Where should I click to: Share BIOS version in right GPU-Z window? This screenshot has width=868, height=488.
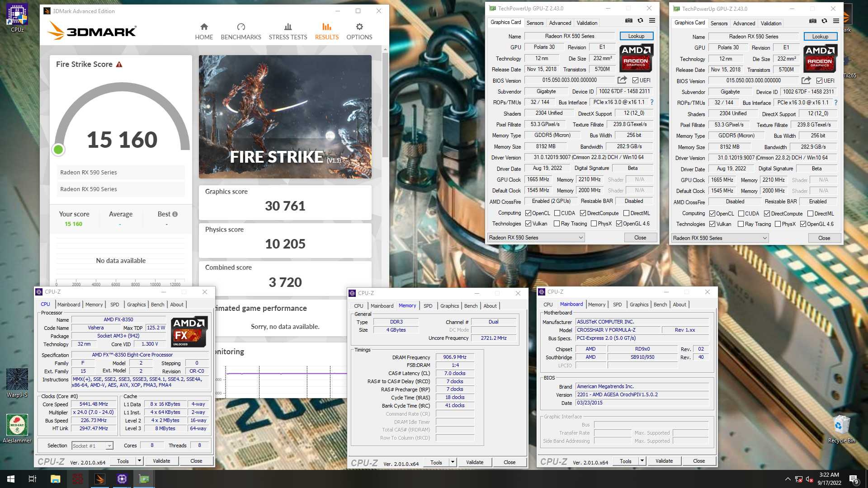807,80
